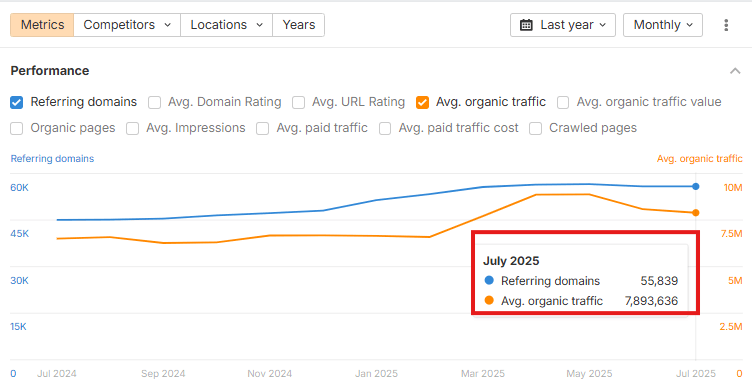Enable the Organic pages checkbox
Viewport: 752px width, 390px height.
click(16, 128)
